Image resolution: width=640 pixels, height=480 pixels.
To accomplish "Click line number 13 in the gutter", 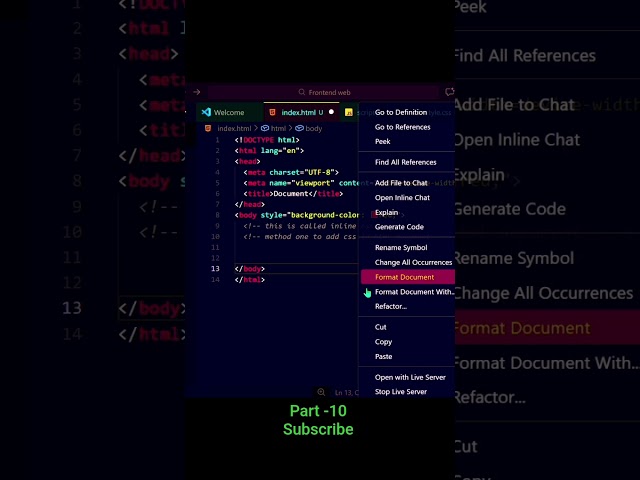I will click(x=215, y=269).
